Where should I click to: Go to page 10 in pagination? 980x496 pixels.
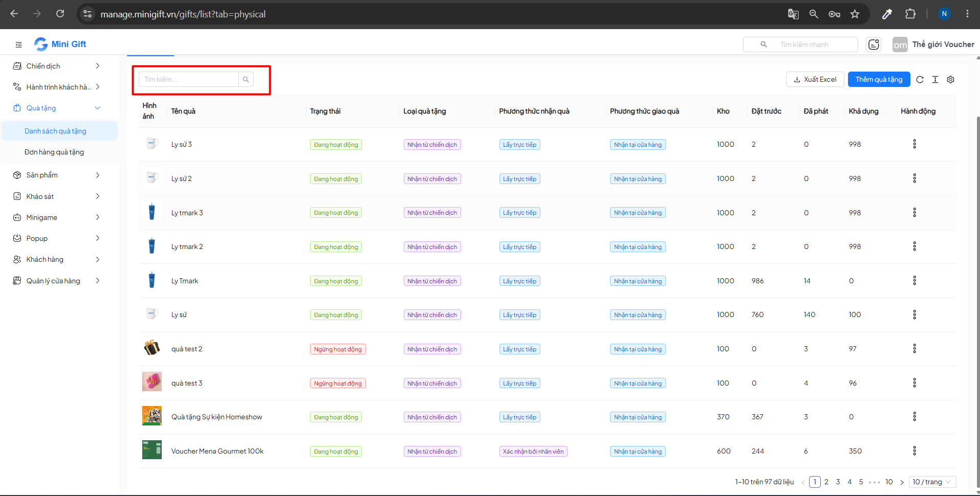pyautogui.click(x=889, y=482)
